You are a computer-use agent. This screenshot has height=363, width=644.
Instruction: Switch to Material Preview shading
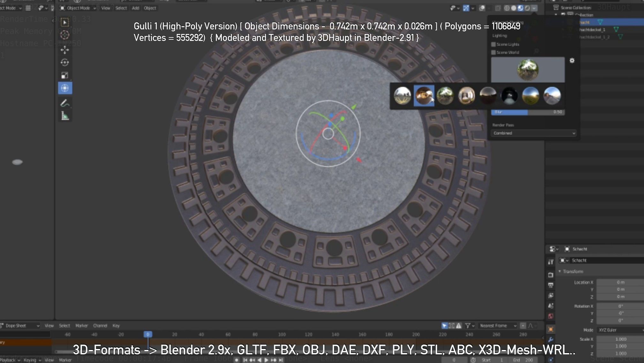pyautogui.click(x=520, y=8)
